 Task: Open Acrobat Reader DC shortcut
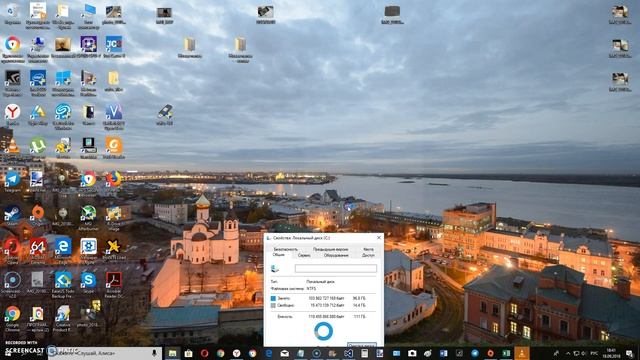point(113,284)
